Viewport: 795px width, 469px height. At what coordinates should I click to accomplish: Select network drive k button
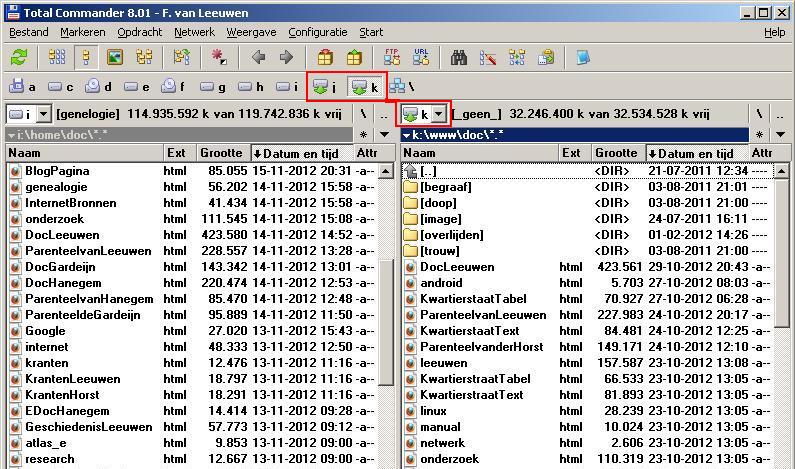365,87
